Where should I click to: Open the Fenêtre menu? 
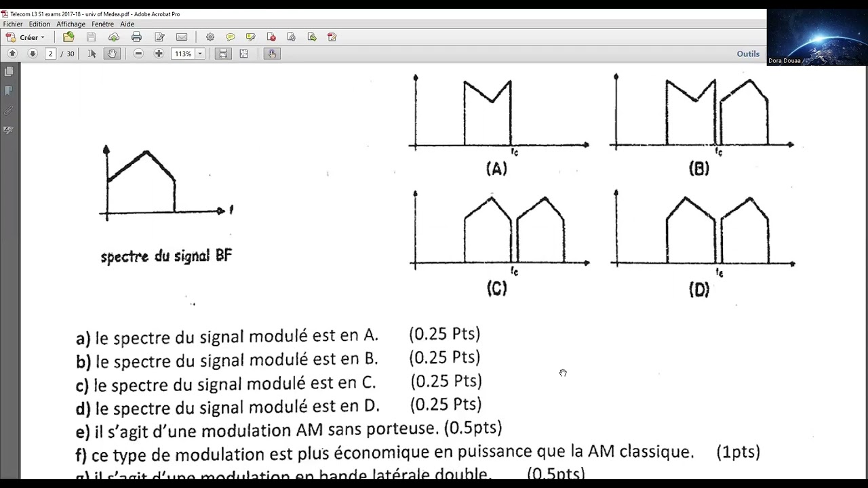point(103,24)
